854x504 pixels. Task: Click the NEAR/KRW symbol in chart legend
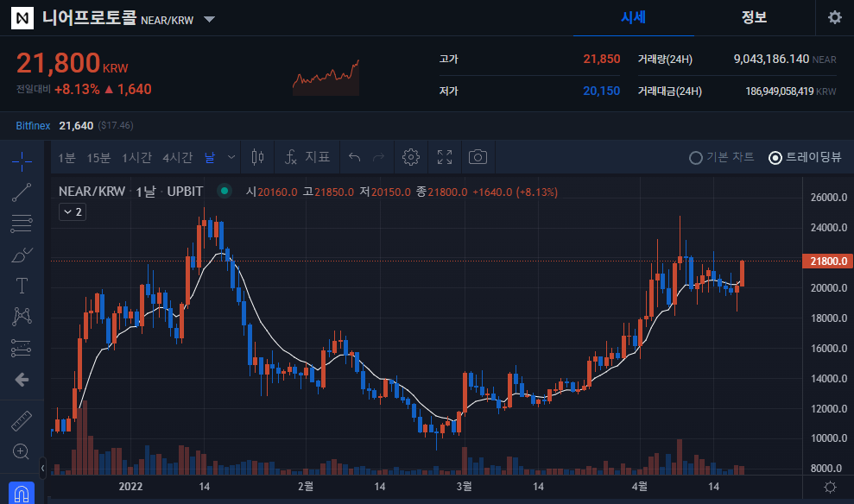pyautogui.click(x=92, y=192)
